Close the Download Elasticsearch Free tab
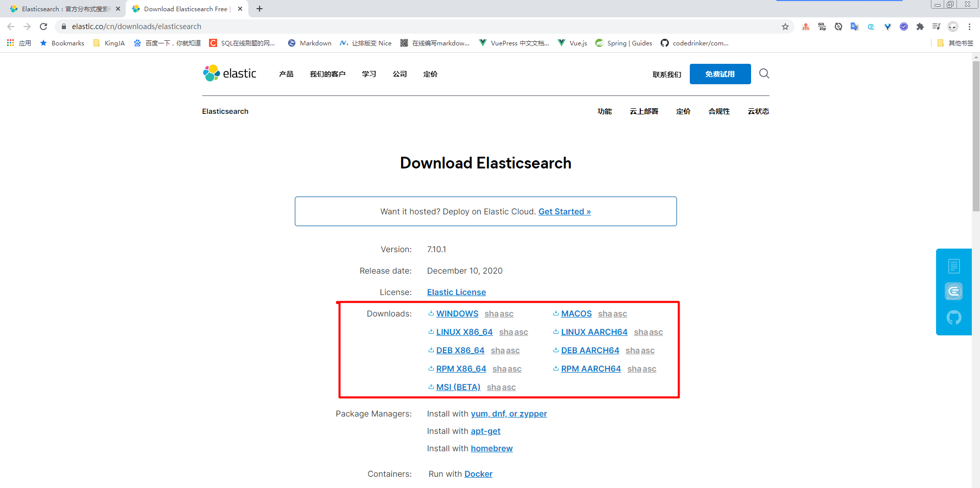The width and height of the screenshot is (980, 488). [x=240, y=9]
